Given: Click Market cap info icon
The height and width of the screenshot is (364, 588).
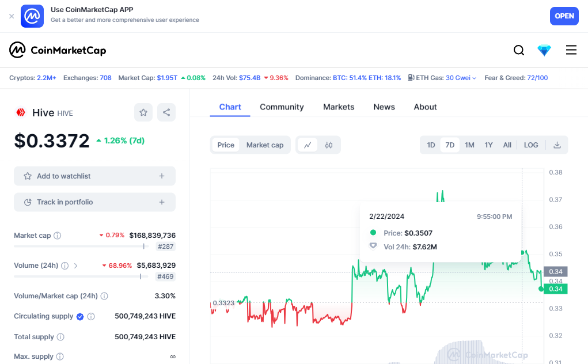Looking at the screenshot, I should pyautogui.click(x=58, y=236).
